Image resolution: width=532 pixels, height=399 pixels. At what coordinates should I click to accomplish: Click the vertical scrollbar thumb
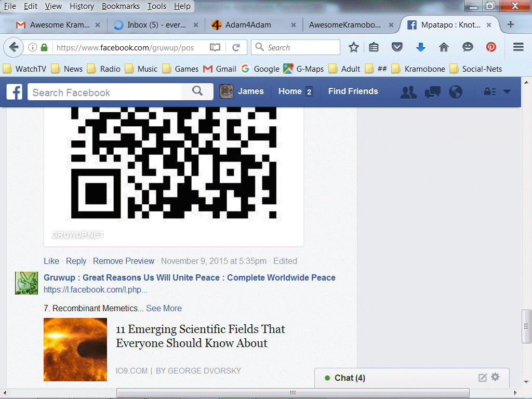pos(526,326)
